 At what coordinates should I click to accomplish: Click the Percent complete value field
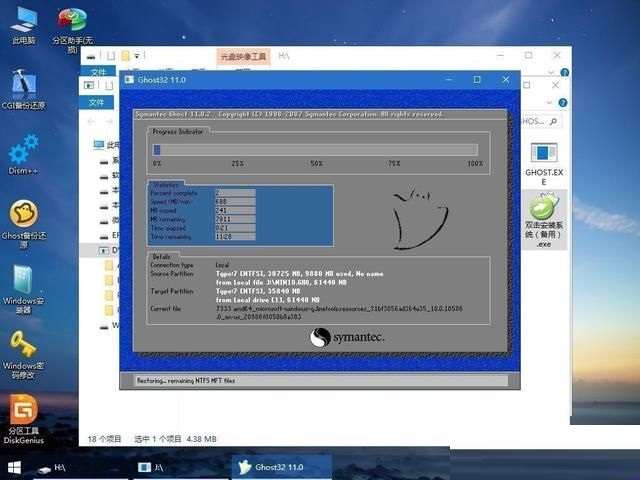[235, 193]
